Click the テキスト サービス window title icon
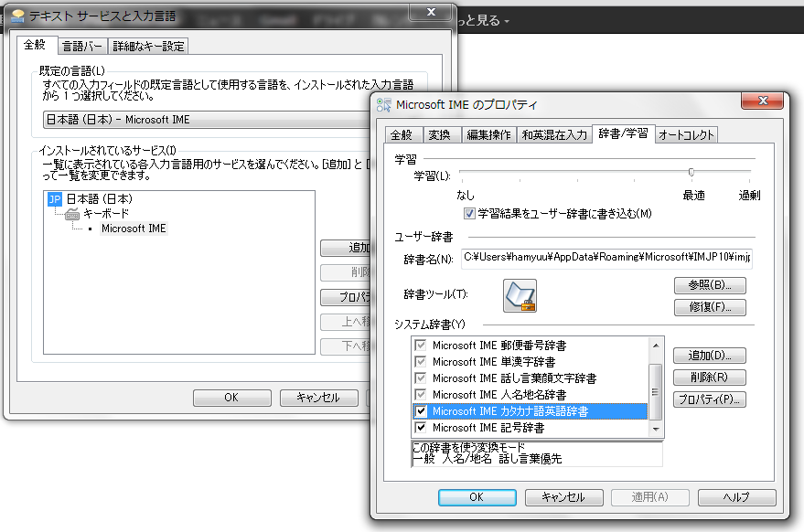 18,16
